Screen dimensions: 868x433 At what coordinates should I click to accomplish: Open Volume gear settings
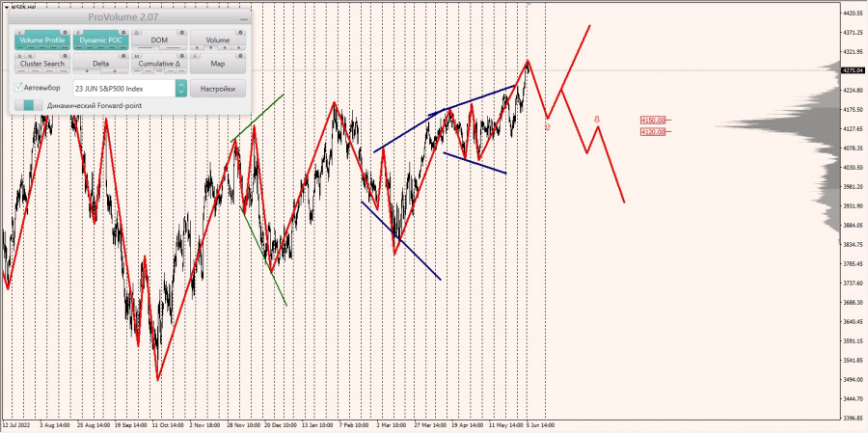coord(241,33)
